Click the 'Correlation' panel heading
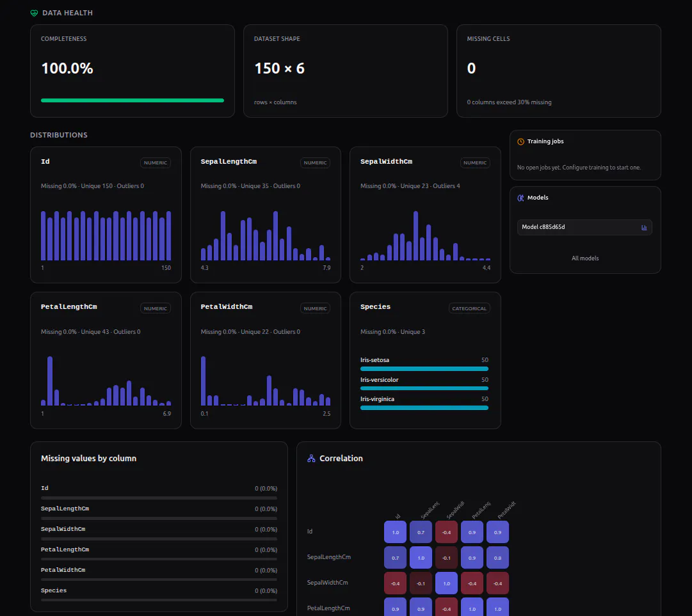The image size is (692, 616). pyautogui.click(x=341, y=459)
